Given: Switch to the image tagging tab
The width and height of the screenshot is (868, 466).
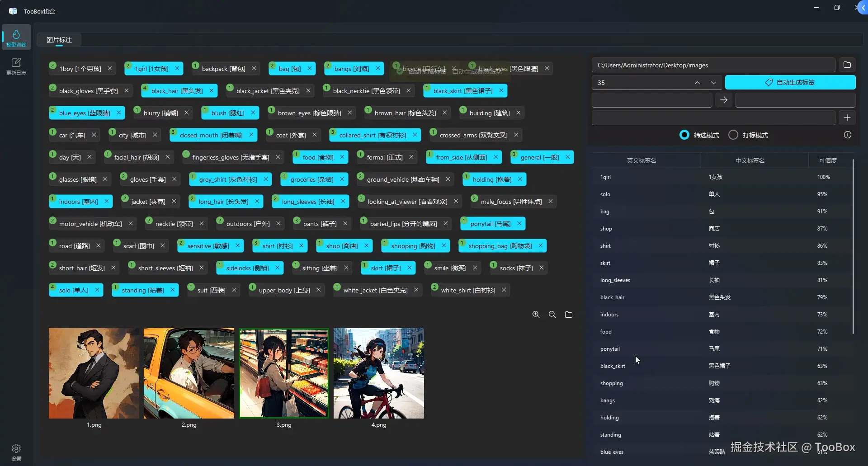Looking at the screenshot, I should [59, 40].
